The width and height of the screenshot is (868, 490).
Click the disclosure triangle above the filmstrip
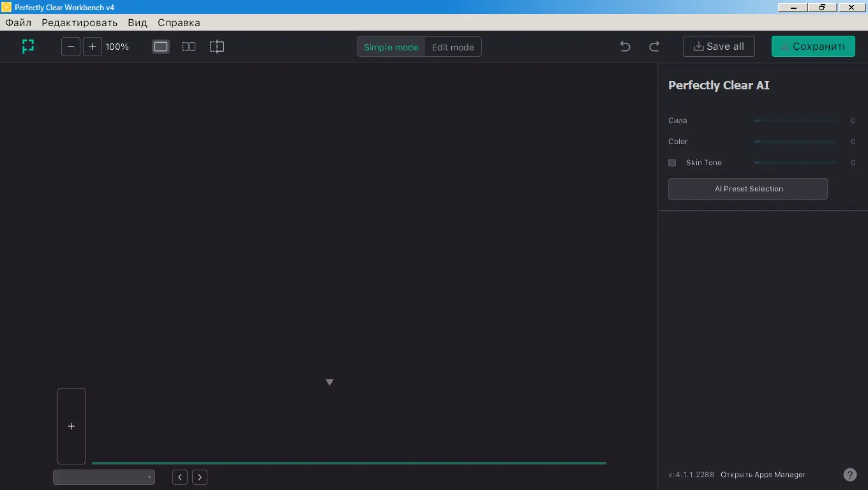(x=329, y=382)
